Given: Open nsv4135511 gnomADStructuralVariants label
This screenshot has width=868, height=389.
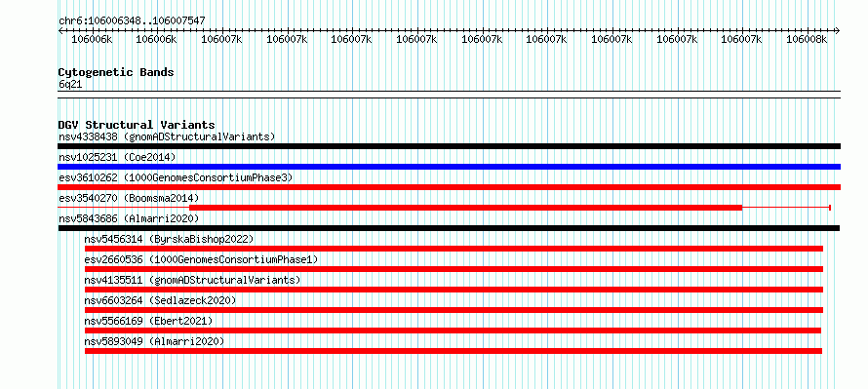Looking at the screenshot, I should [192, 280].
